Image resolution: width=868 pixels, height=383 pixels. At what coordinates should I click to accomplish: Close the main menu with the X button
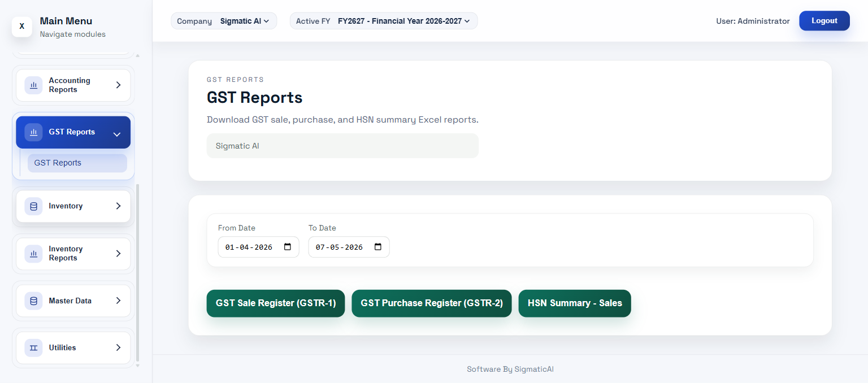(22, 26)
